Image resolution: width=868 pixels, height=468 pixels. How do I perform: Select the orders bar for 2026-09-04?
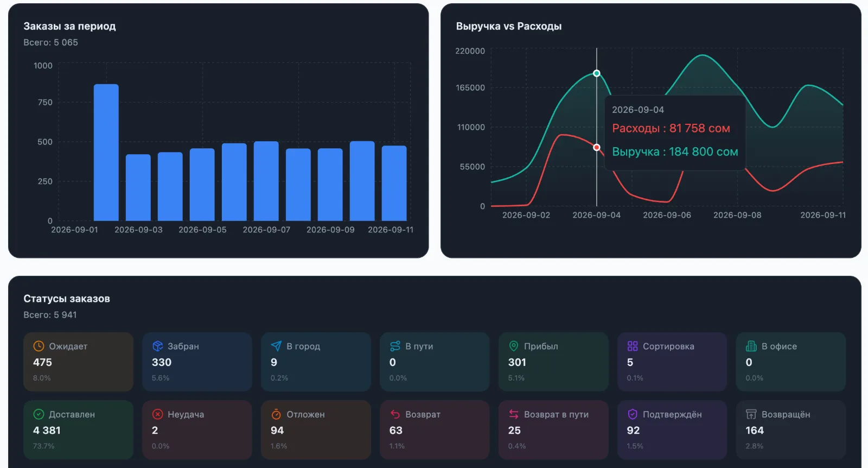(170, 187)
